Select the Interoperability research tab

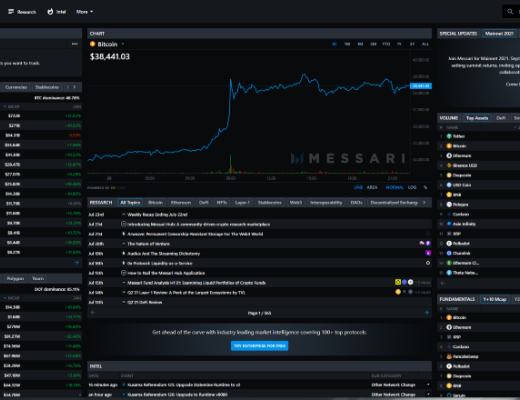(x=326, y=202)
